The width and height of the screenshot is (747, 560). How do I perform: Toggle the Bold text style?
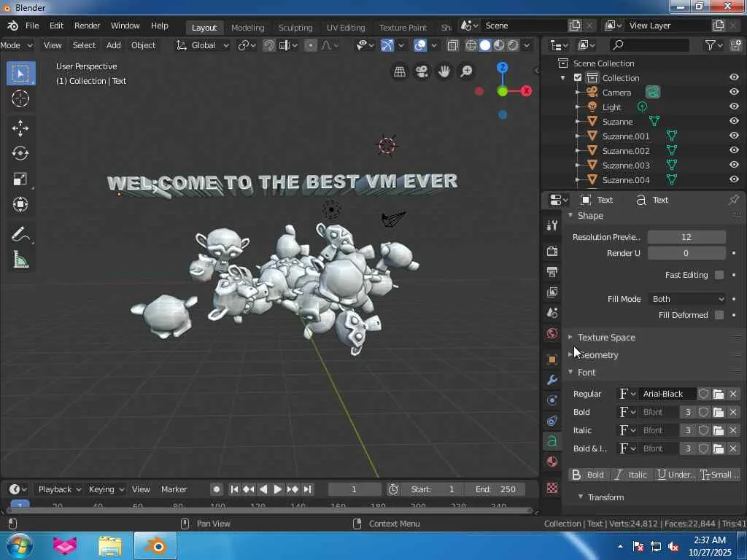click(589, 475)
